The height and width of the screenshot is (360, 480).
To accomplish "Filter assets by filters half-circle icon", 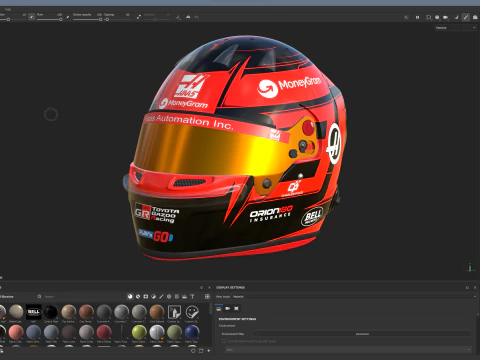I will pos(153,296).
